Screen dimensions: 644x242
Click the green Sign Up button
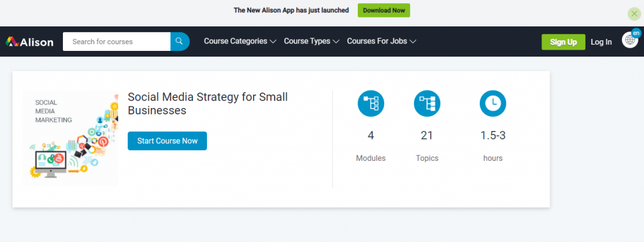point(563,42)
